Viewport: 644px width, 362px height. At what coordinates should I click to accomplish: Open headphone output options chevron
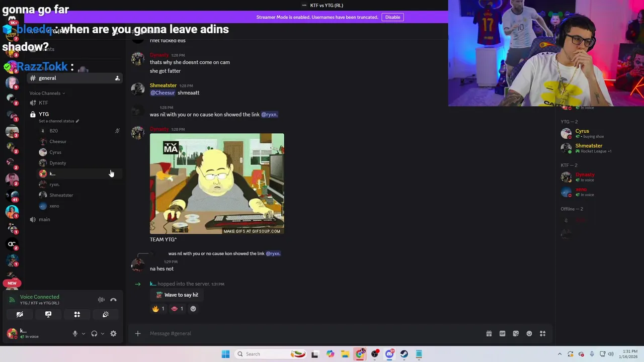pyautogui.click(x=102, y=333)
